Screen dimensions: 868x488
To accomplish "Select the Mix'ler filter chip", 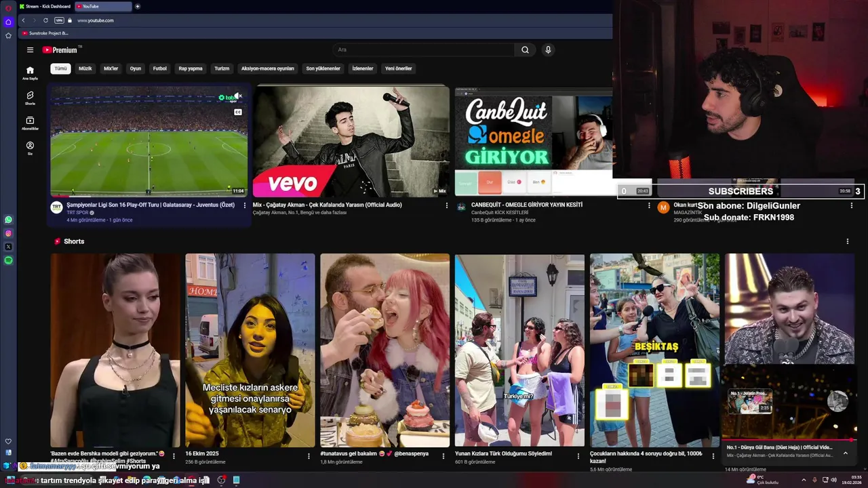I will (111, 68).
